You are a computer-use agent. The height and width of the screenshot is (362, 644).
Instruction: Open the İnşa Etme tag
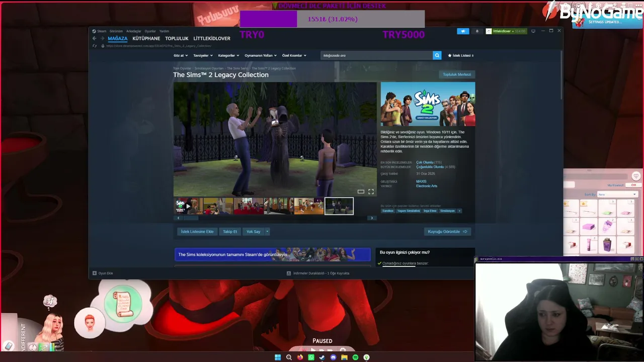pos(430,211)
